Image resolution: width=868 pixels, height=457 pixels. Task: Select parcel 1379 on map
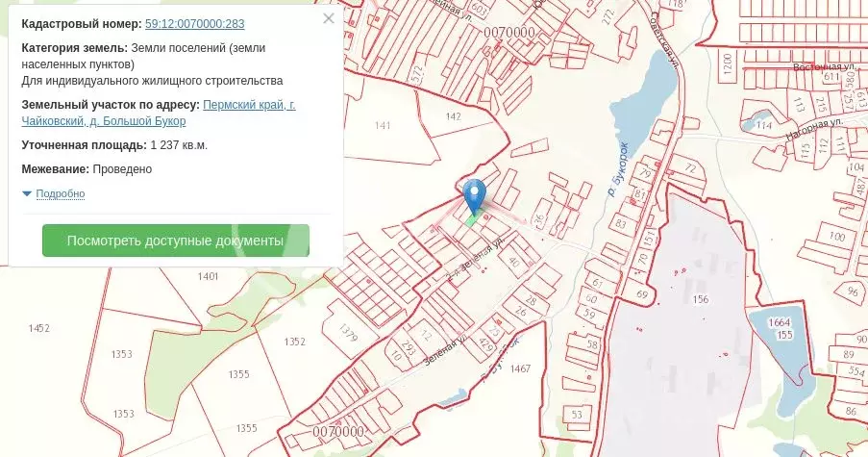point(348,333)
